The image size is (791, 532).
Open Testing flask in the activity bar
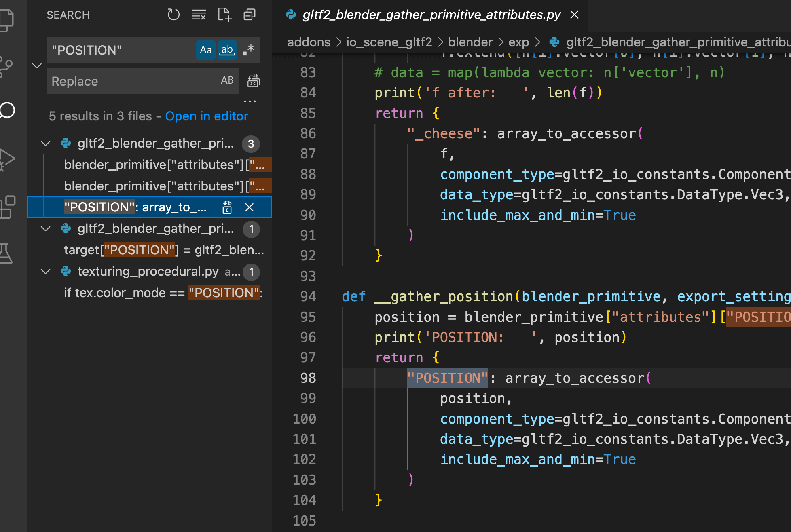click(x=6, y=253)
